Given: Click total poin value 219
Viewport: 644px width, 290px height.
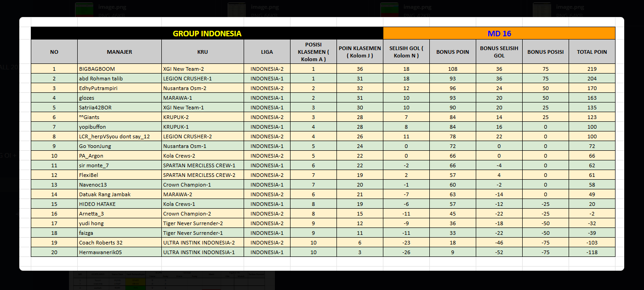Looking at the screenshot, I should point(592,69).
